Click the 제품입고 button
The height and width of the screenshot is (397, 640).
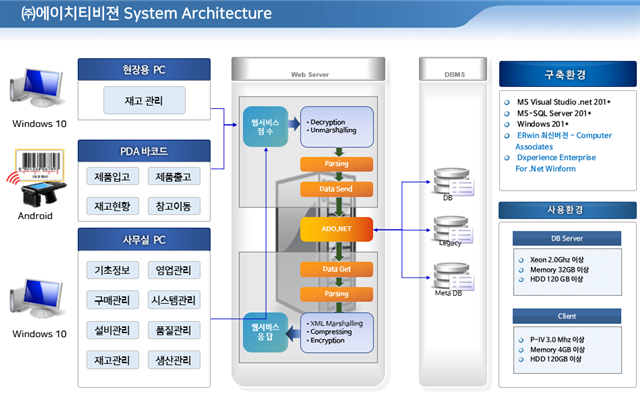(113, 176)
